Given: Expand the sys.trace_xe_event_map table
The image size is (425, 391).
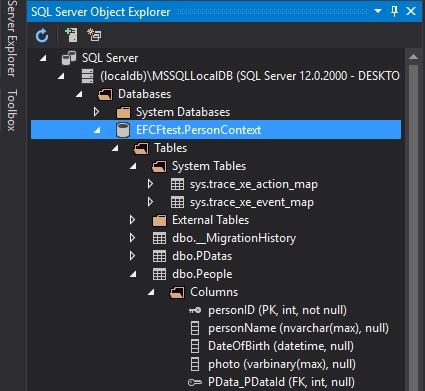Looking at the screenshot, I should pyautogui.click(x=150, y=202).
